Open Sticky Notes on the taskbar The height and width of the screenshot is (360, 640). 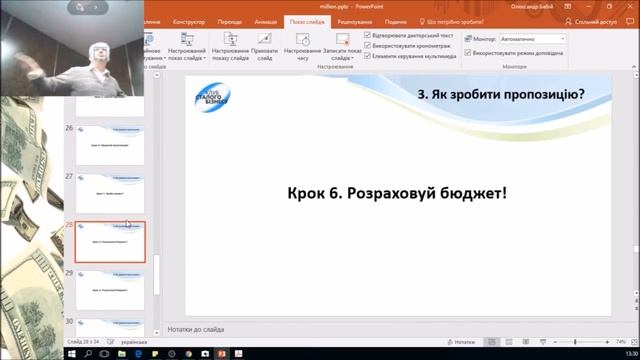point(155,353)
